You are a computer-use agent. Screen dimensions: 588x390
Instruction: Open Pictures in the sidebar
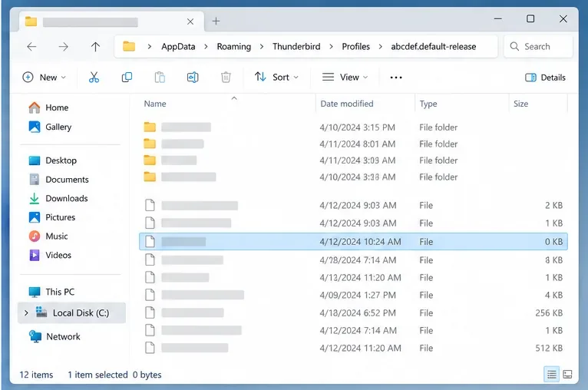[51, 217]
